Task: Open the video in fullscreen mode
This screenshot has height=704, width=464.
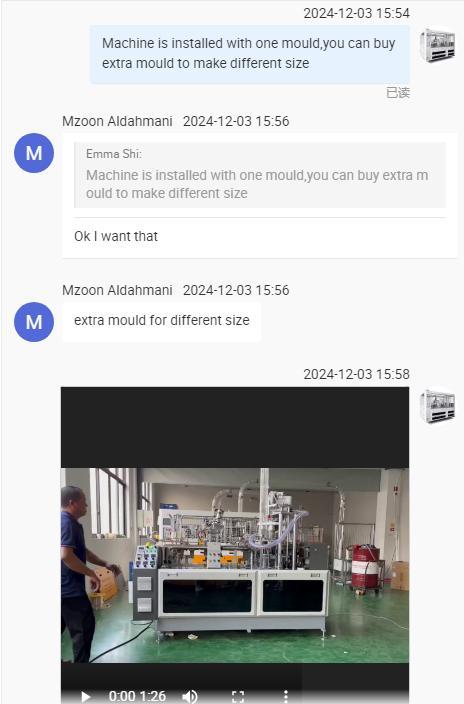Action: [238, 696]
